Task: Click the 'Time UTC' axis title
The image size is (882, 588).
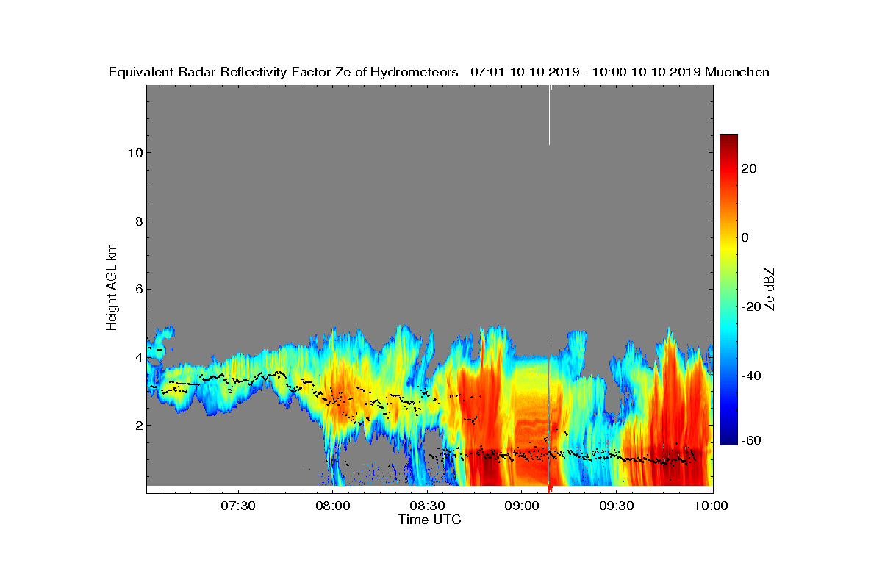Action: click(x=430, y=520)
